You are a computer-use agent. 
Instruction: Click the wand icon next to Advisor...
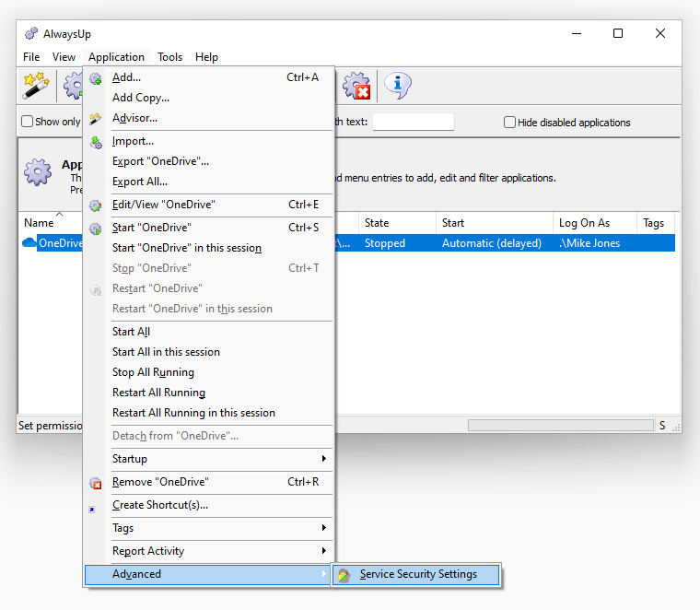pos(96,119)
